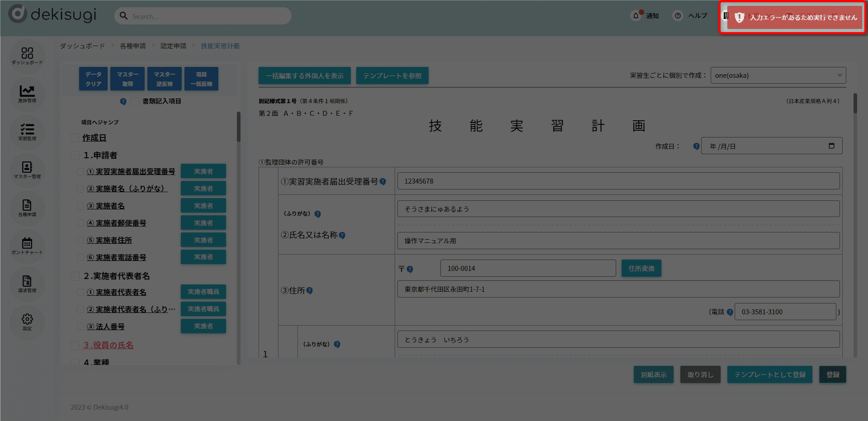Check the 1.申請者 checkbox
Image resolution: width=868 pixels, height=421 pixels.
pyautogui.click(x=75, y=156)
